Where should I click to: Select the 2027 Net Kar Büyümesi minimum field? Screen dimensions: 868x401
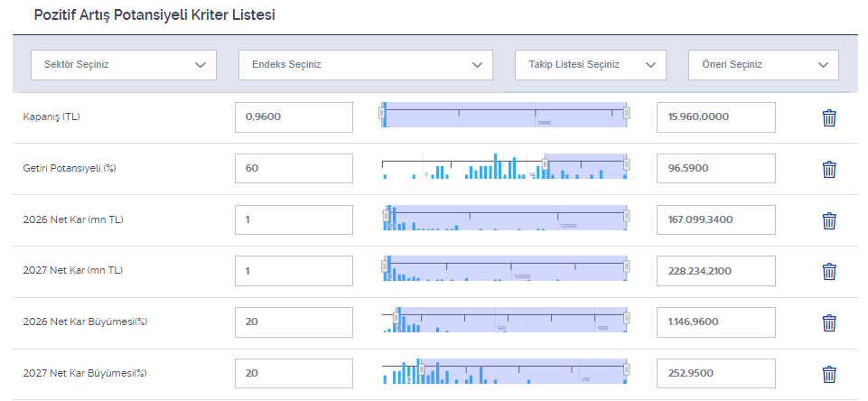294,375
